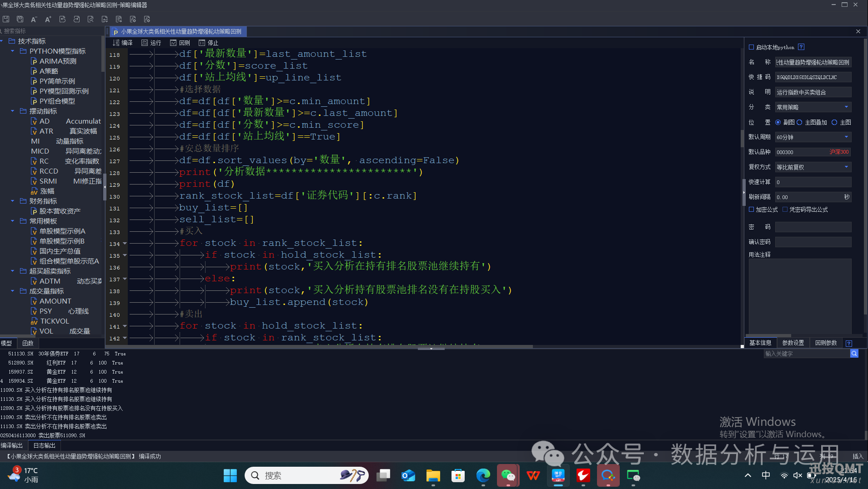Click the 搜索指标 search box
Viewport: 868px width, 489px height.
52,31
